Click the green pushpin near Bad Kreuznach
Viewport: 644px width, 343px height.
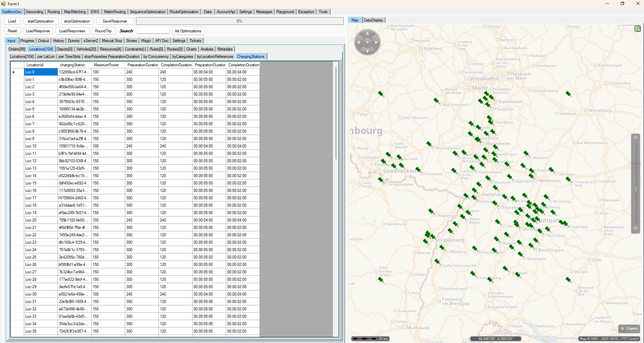(436, 100)
